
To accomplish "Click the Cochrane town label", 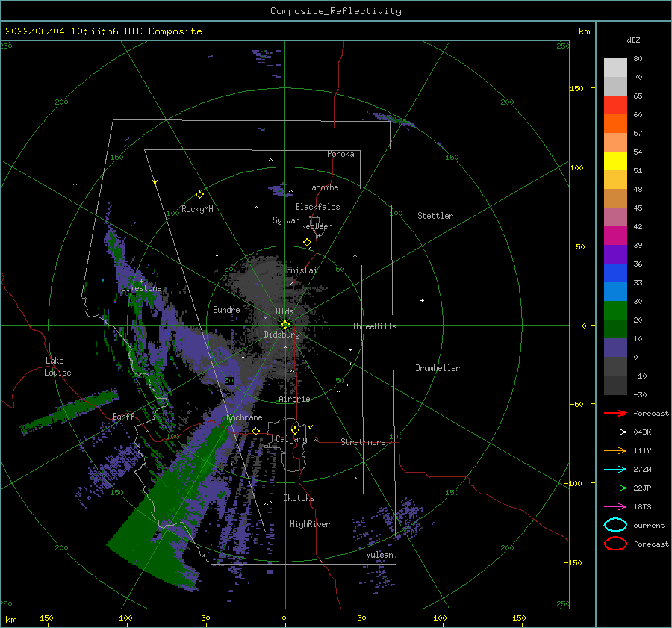I will [x=244, y=417].
